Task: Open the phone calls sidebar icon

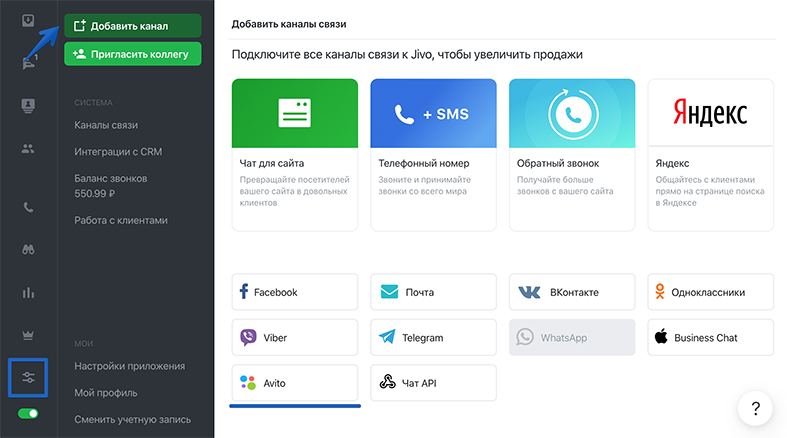Action: click(x=28, y=207)
